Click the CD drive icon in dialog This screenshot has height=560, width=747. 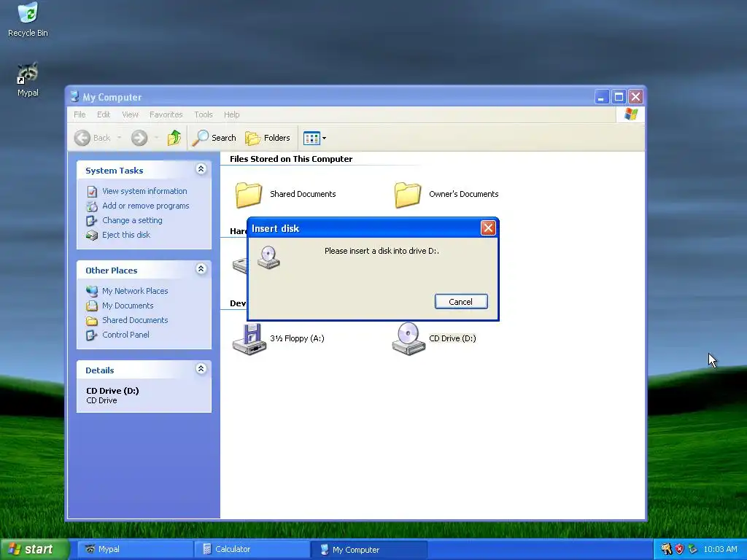(x=268, y=257)
